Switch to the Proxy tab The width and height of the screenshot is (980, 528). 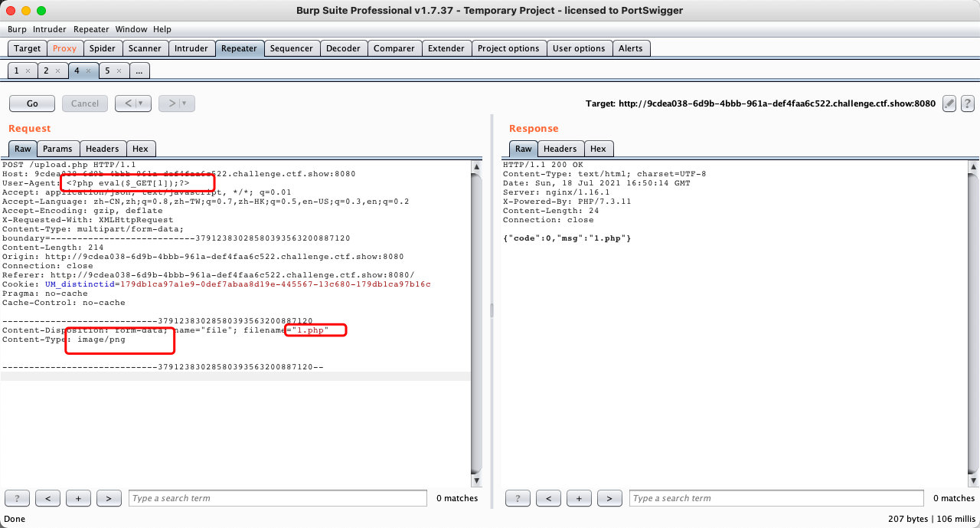pyautogui.click(x=64, y=48)
